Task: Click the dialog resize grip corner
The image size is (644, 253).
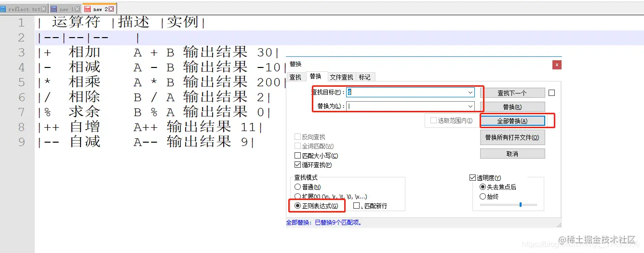Action: coord(559,224)
